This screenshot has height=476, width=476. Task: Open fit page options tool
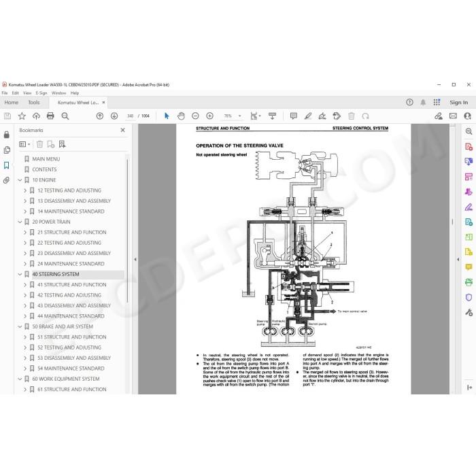255,116
